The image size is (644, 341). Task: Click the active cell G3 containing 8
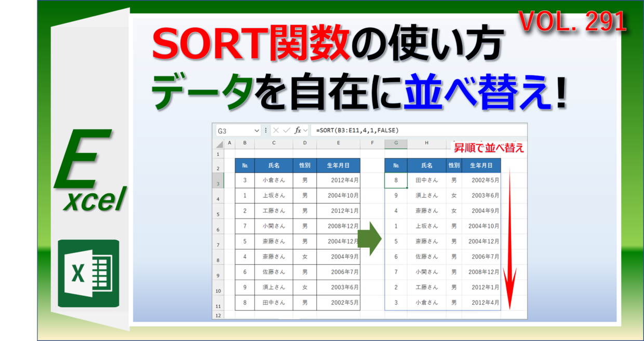(396, 180)
